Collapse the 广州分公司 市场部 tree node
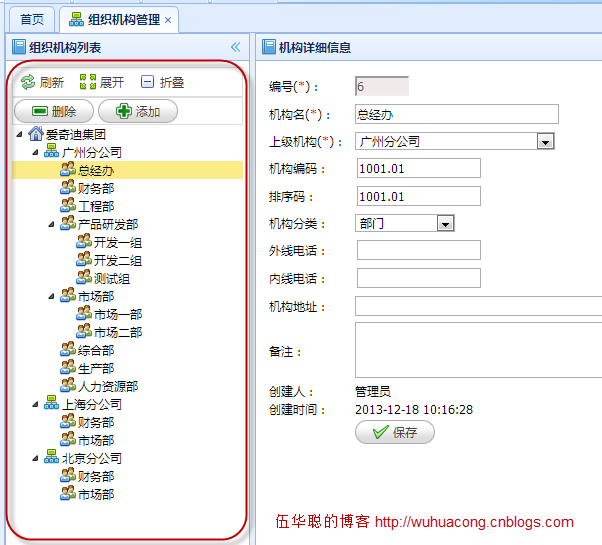The image size is (602, 545). coord(51,296)
